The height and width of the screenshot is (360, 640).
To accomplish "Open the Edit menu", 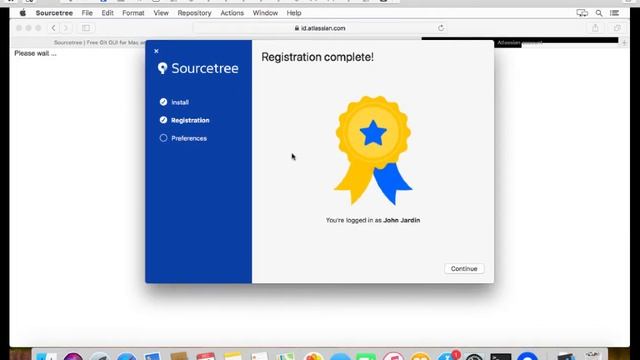I will (x=107, y=13).
